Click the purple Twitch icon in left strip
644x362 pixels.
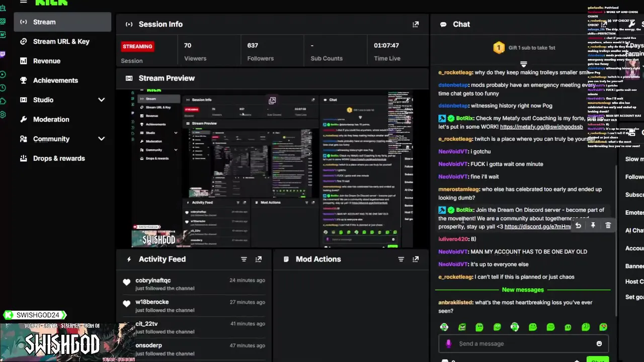(3, 54)
